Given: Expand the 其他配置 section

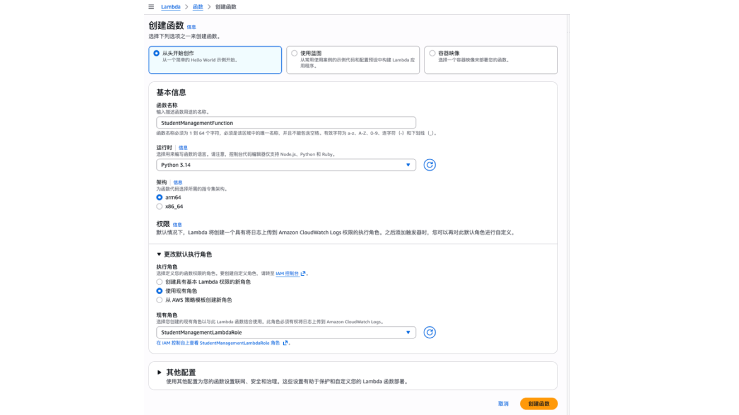Looking at the screenshot, I should point(160,372).
